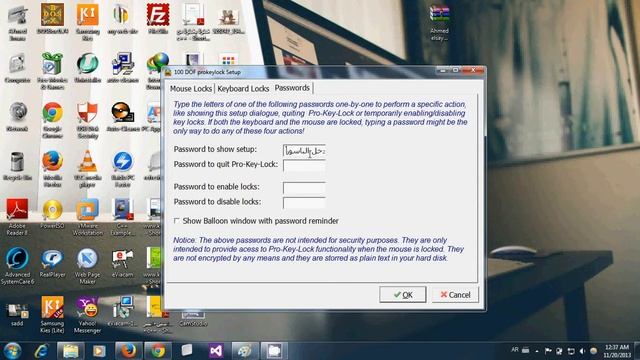Focus the Password to quit Pro-Key-Lock field
The width and height of the screenshot is (640, 360).
pos(304,165)
